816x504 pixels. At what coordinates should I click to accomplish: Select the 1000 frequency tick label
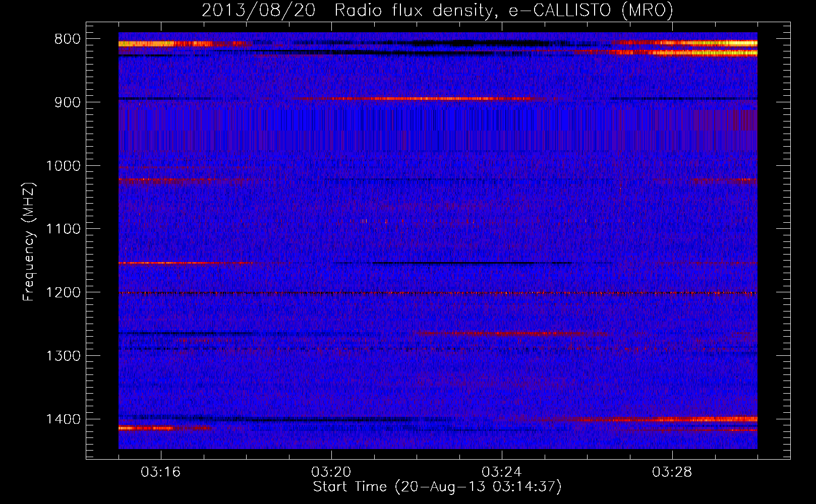click(63, 166)
